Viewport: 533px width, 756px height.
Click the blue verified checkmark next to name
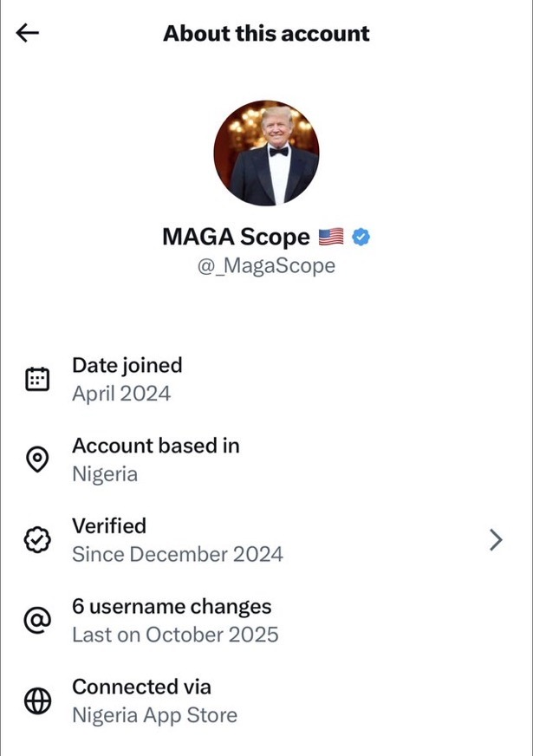363,236
